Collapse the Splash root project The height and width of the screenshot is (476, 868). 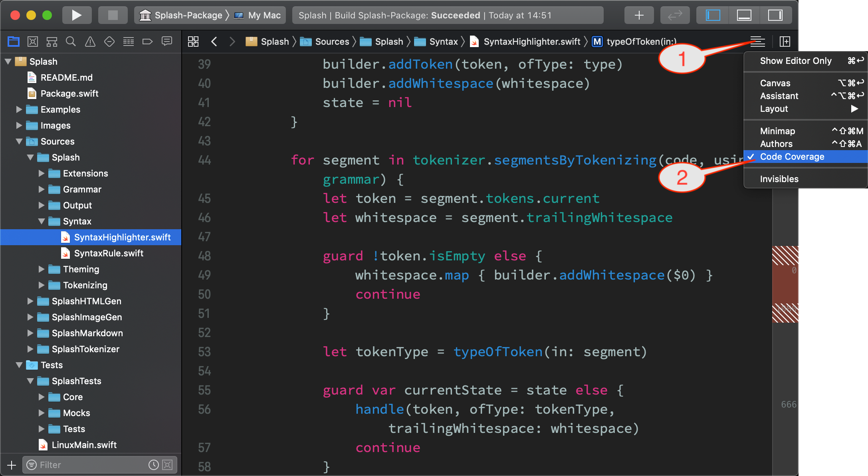(x=8, y=61)
